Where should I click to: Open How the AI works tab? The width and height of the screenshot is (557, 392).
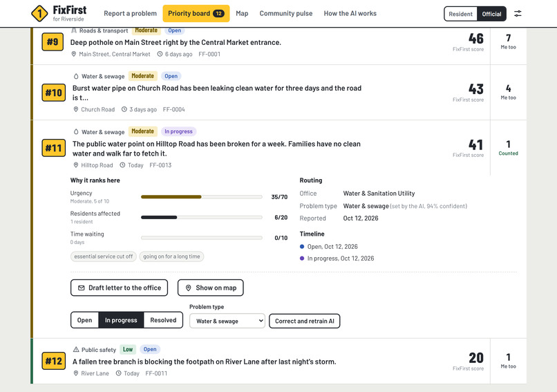[350, 14]
